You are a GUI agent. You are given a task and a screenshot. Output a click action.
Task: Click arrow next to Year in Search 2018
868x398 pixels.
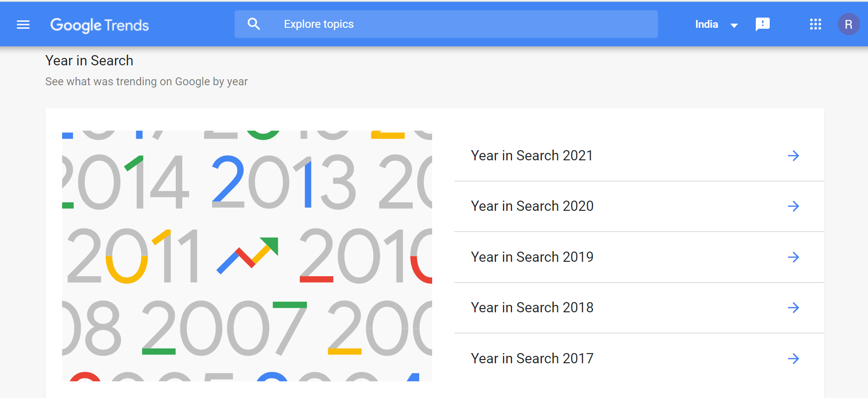(x=793, y=308)
